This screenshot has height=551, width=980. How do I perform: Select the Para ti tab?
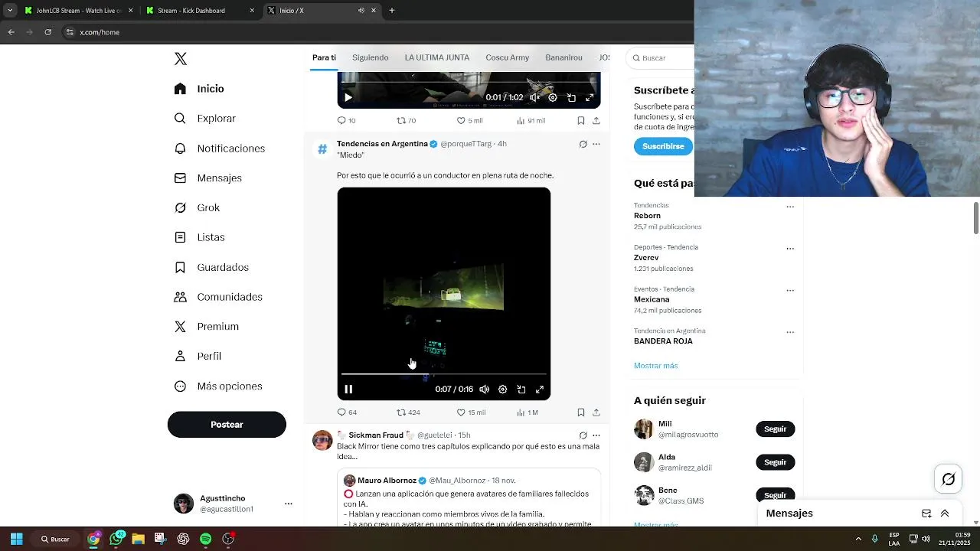[324, 58]
